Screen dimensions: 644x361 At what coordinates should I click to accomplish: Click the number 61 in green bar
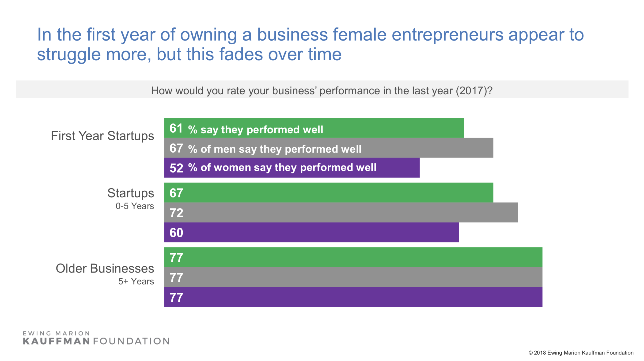pos(176,128)
